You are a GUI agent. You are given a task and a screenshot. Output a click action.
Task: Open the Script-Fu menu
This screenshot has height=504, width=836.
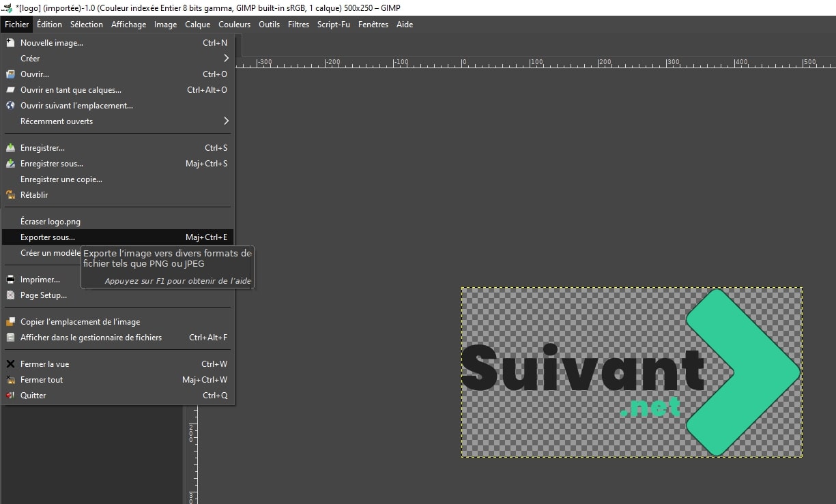point(333,25)
